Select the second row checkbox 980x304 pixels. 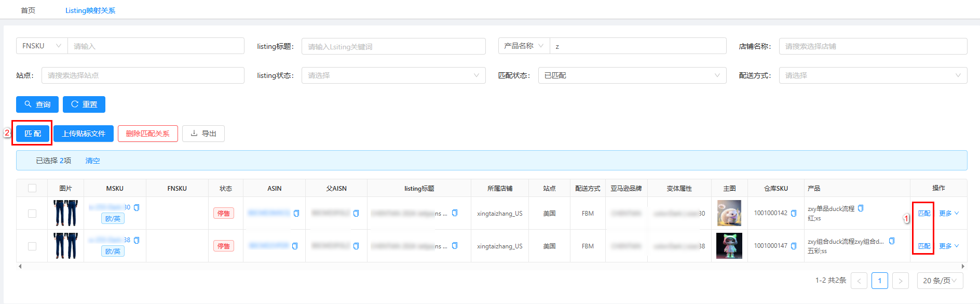tap(32, 246)
